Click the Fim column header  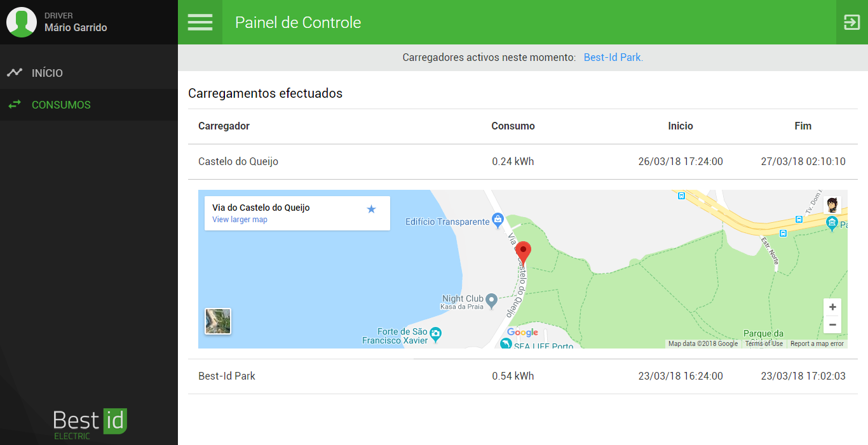pyautogui.click(x=803, y=126)
